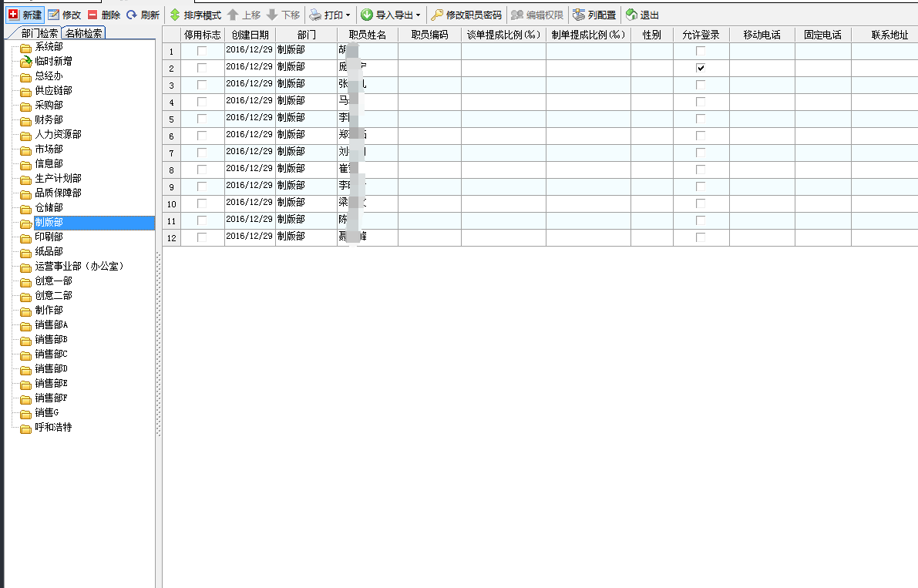Enable 允许登录 for row 5
The height and width of the screenshot is (588, 918).
(x=700, y=118)
